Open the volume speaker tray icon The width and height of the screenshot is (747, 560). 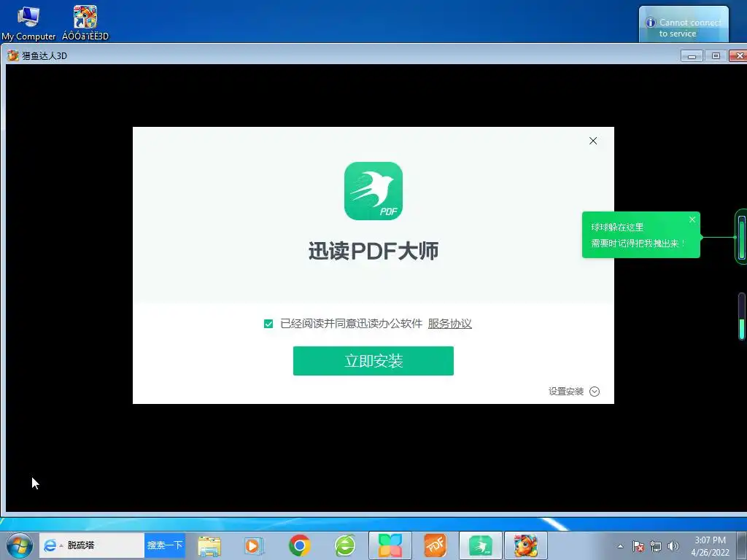673,546
